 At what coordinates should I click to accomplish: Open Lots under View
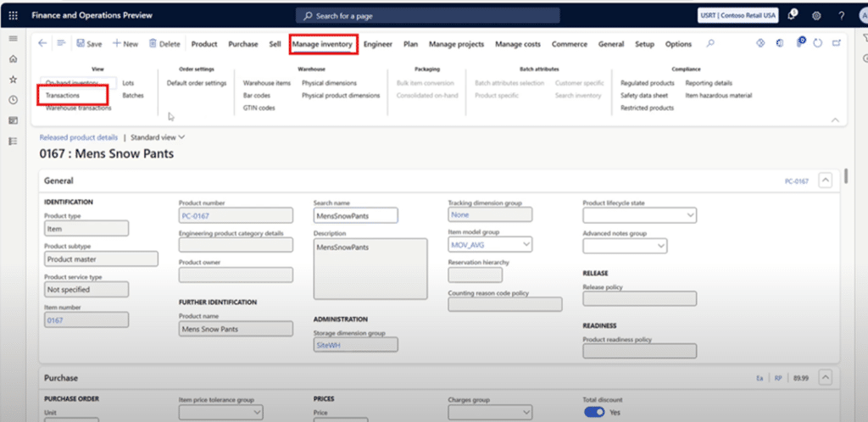(x=128, y=83)
